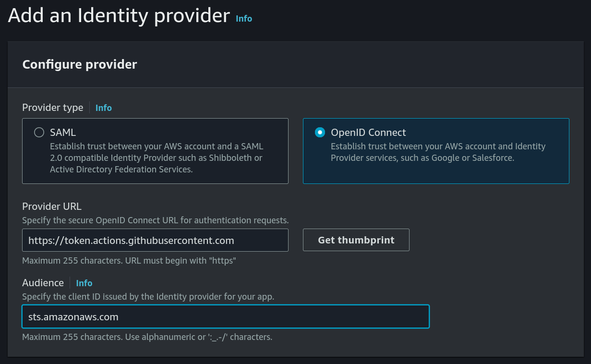Click the "Provider type" field label
The width and height of the screenshot is (591, 364).
53,108
